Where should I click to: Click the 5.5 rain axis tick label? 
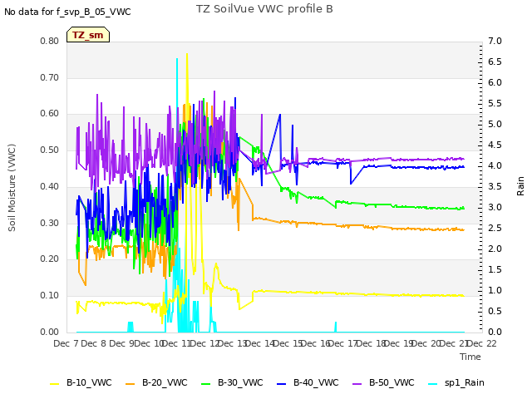tap(495, 103)
